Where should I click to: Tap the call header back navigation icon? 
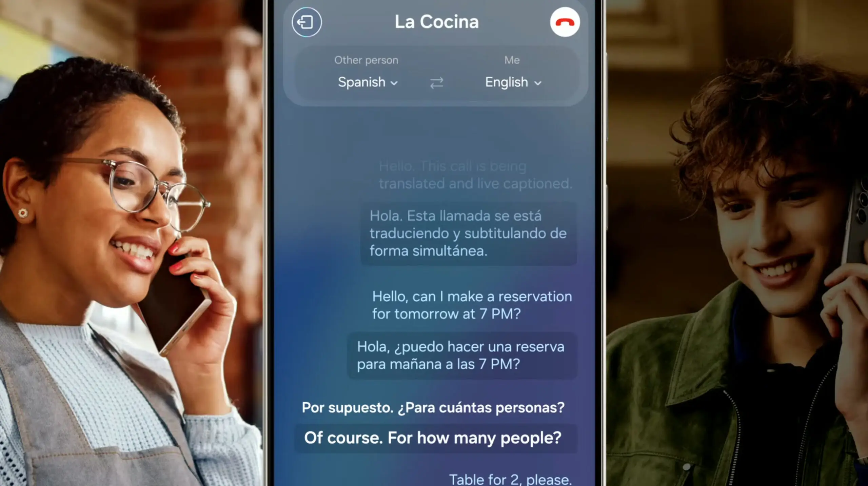tap(308, 21)
